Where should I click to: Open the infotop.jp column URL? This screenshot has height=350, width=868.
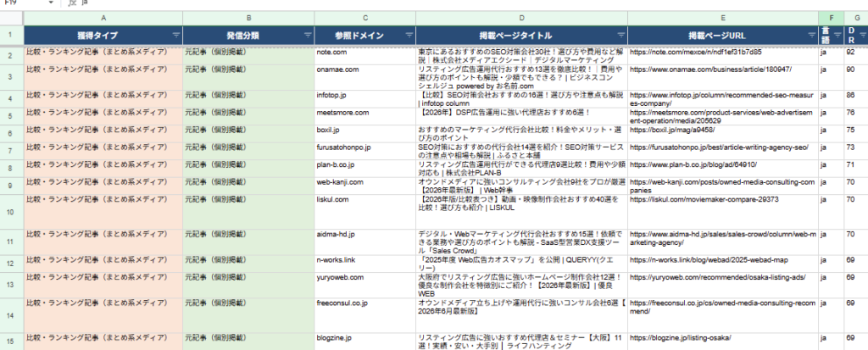point(721,99)
